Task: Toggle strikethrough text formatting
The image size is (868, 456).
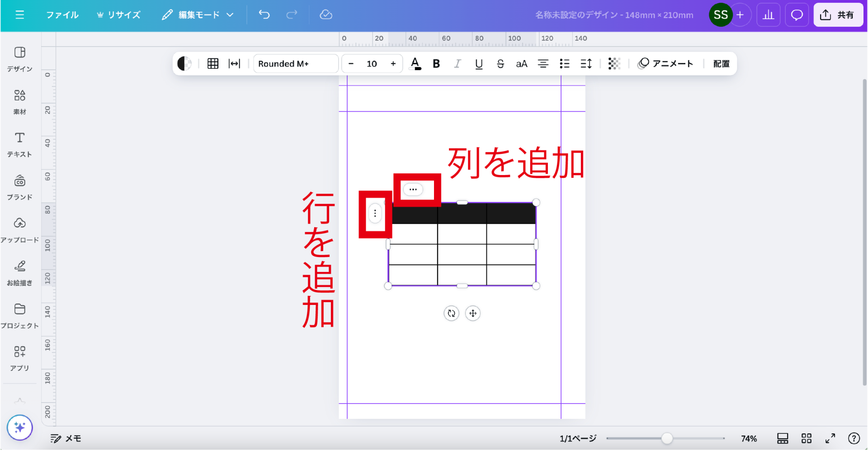Action: tap(500, 64)
